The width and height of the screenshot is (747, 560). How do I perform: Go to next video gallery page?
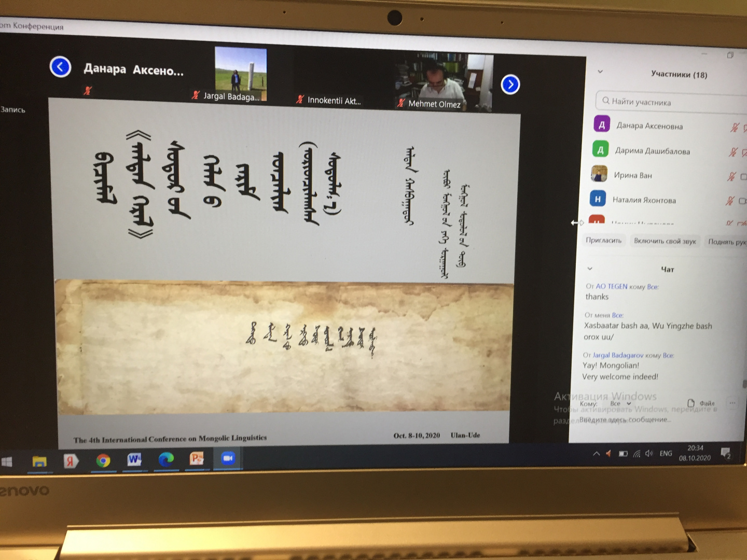[x=510, y=85]
